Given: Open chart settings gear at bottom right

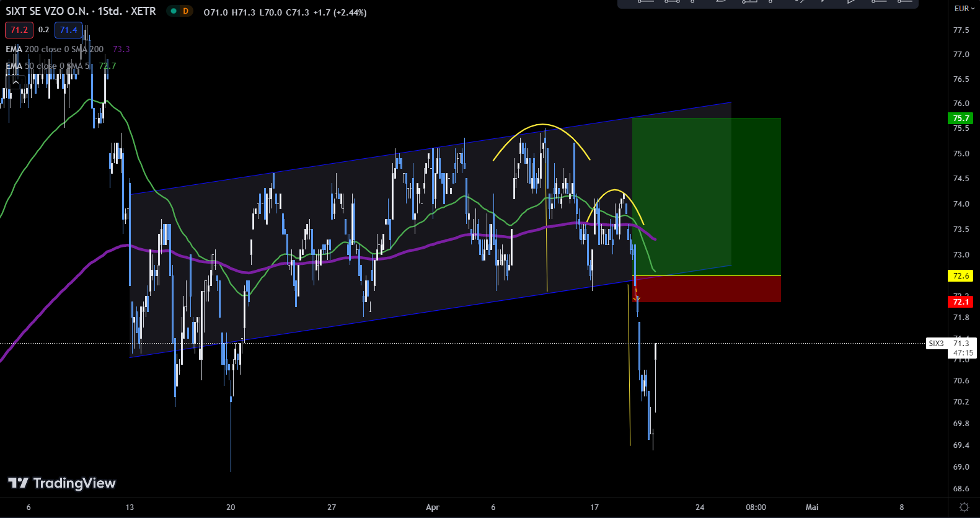Looking at the screenshot, I should (964, 507).
